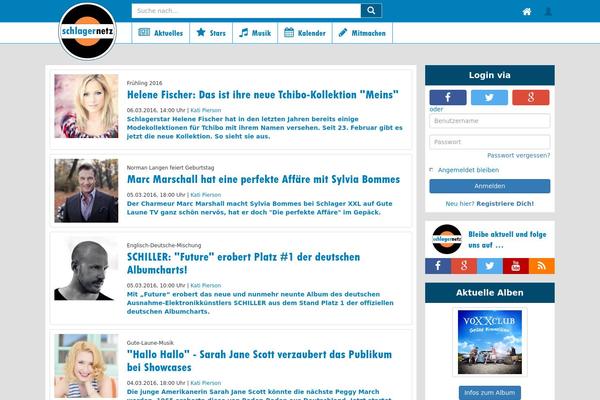Image resolution: width=600 pixels, height=400 pixels.
Task: Click the Helene Fischer article teaser text
Action: tap(265, 127)
